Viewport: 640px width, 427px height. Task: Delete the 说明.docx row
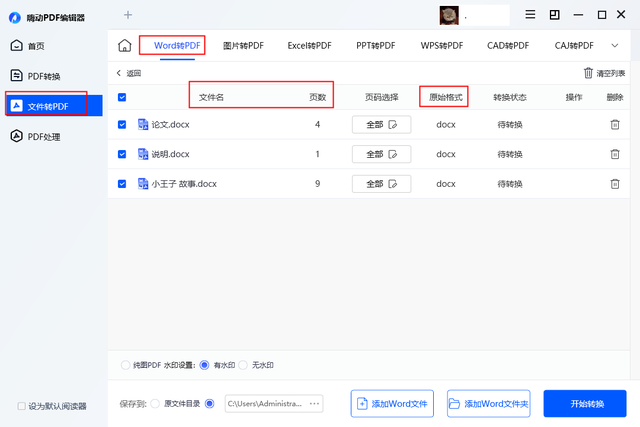pos(615,154)
